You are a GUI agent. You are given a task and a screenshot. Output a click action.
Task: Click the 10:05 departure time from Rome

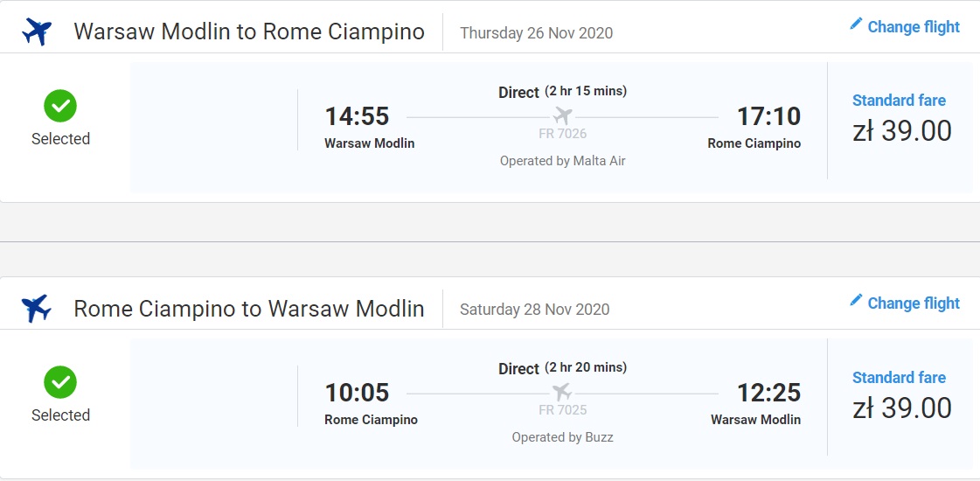click(357, 393)
